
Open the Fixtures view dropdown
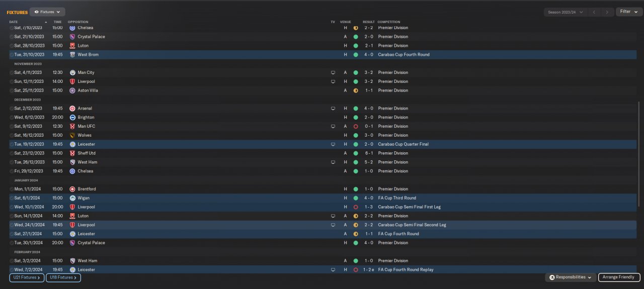coord(47,12)
